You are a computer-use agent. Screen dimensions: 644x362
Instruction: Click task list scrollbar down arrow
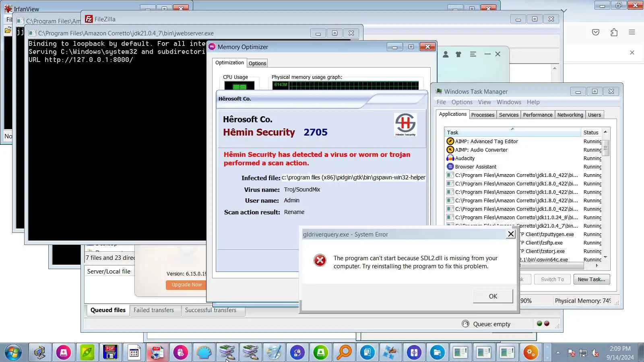[605, 257]
